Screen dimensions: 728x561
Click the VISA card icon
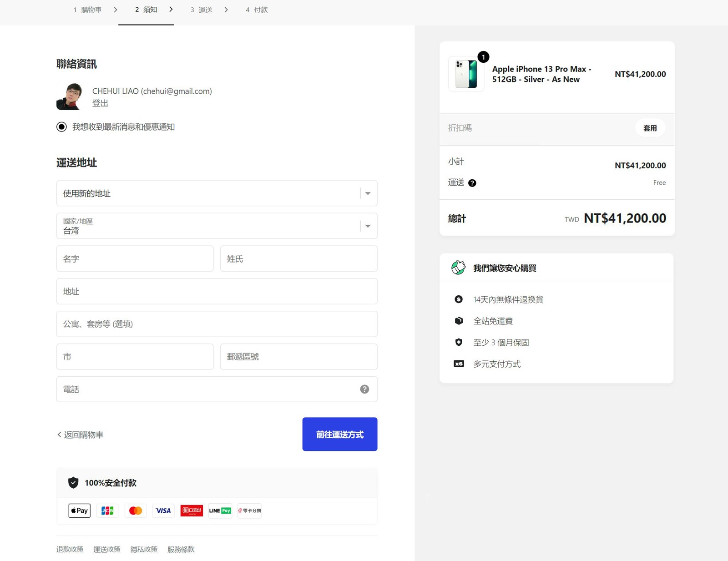click(x=163, y=510)
